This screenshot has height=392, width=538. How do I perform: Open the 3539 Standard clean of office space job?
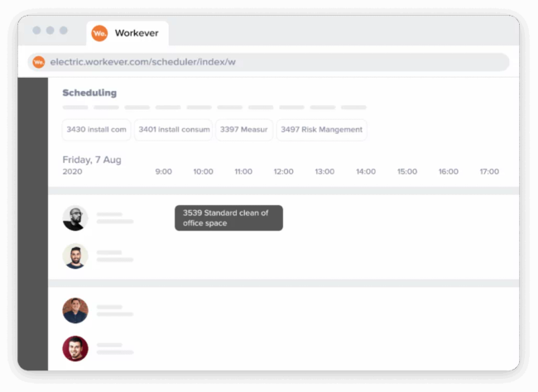(228, 218)
